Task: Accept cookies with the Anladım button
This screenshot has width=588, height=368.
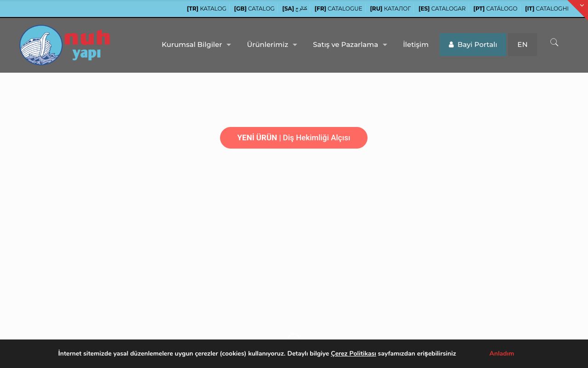Action: (502, 353)
